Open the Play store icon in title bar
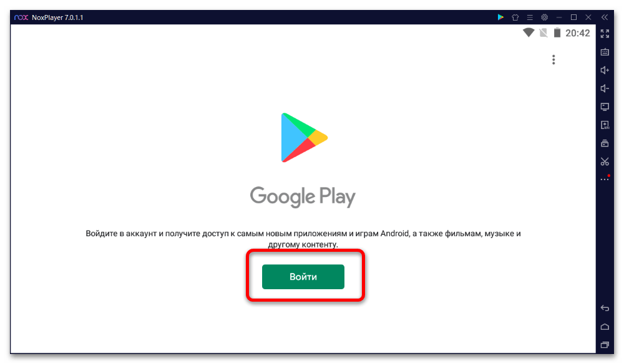The width and height of the screenshot is (624, 364). coord(500,17)
